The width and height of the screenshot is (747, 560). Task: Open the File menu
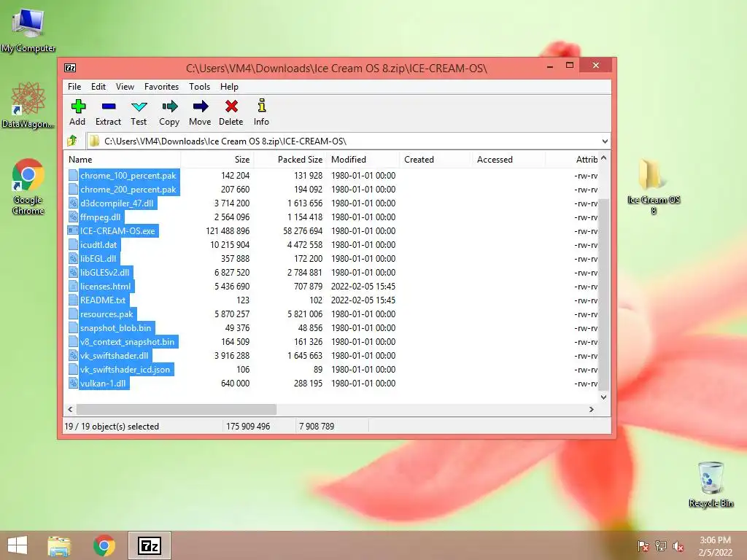tap(74, 87)
